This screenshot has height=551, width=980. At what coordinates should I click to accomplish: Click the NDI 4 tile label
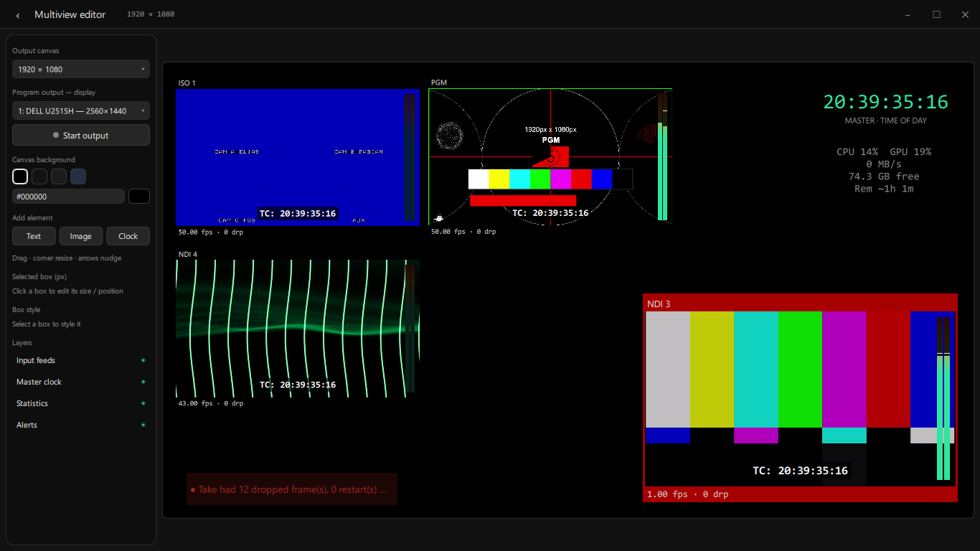click(x=188, y=254)
